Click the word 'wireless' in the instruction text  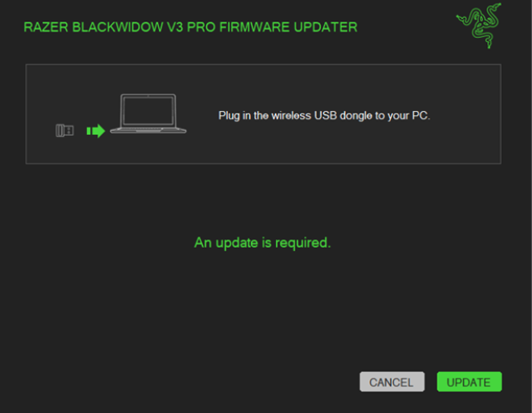click(291, 115)
